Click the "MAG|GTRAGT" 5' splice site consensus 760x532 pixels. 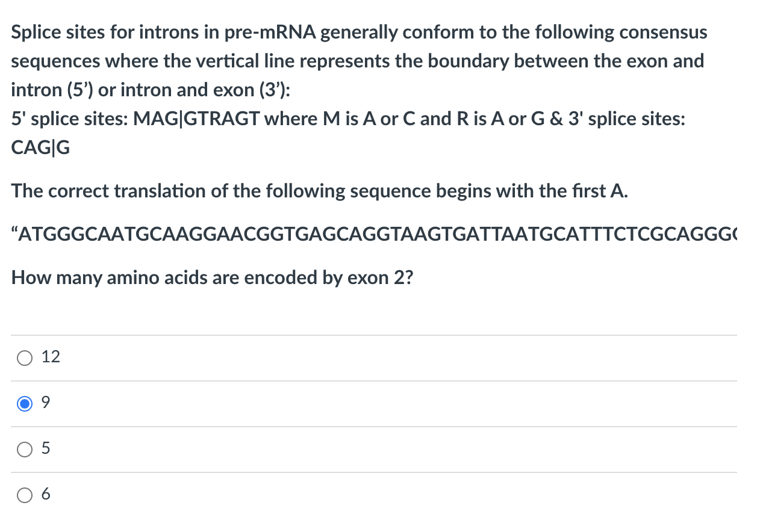point(196,119)
